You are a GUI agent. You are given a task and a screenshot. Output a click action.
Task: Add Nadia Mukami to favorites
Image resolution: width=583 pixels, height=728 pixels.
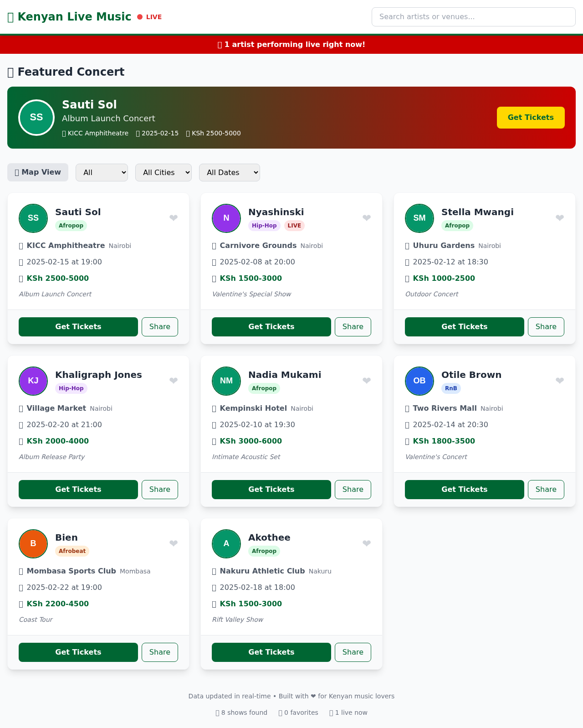coord(367,381)
